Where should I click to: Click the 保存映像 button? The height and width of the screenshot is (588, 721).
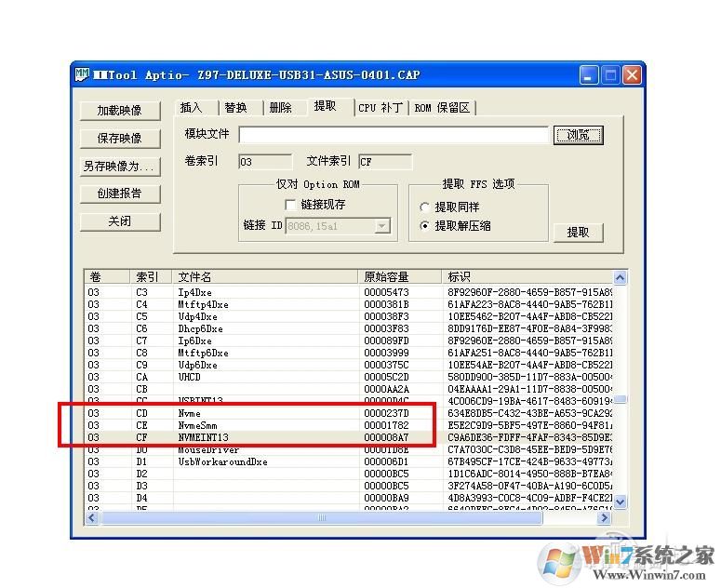[x=120, y=139]
